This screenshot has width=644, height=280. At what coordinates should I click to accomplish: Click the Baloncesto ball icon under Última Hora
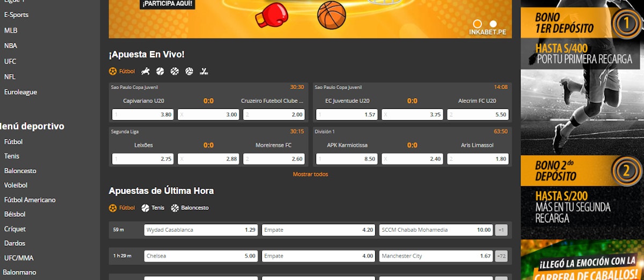click(174, 208)
